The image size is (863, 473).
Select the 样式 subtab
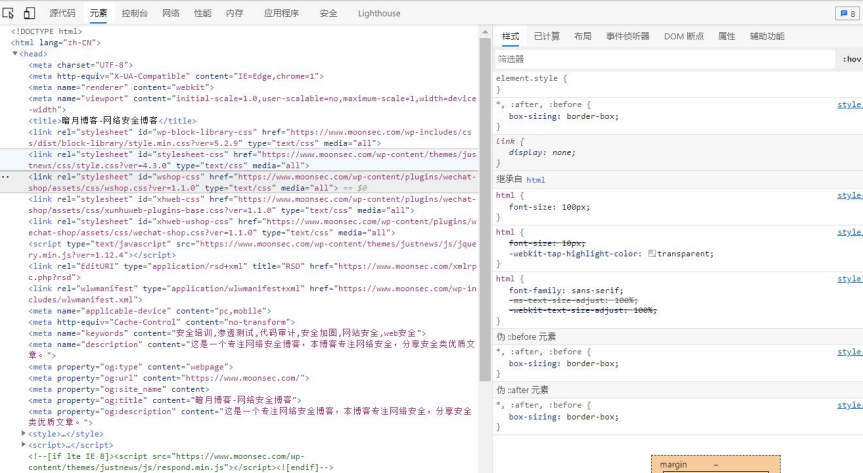coord(510,36)
